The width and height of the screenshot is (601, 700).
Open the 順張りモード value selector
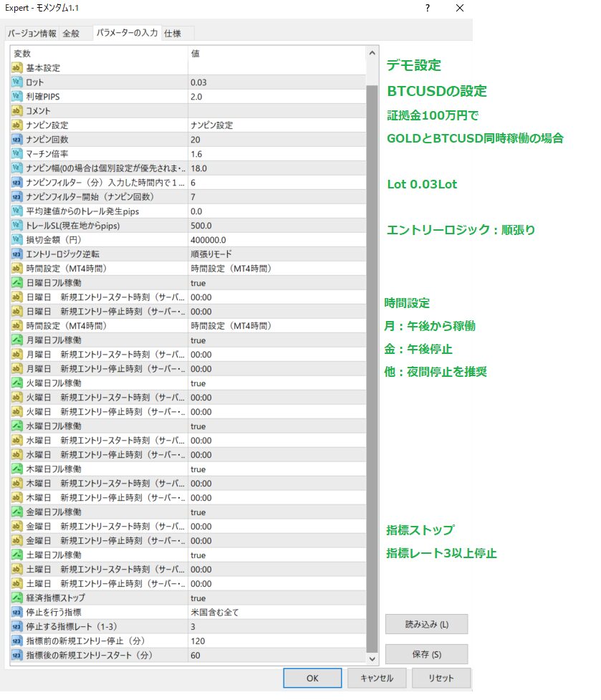pyautogui.click(x=215, y=254)
